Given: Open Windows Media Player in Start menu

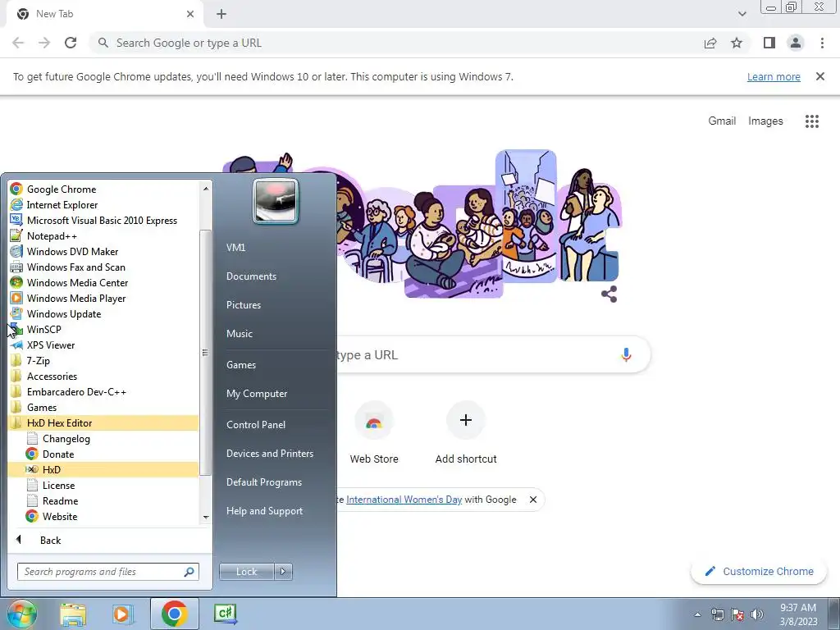Looking at the screenshot, I should pyautogui.click(x=103, y=298).
